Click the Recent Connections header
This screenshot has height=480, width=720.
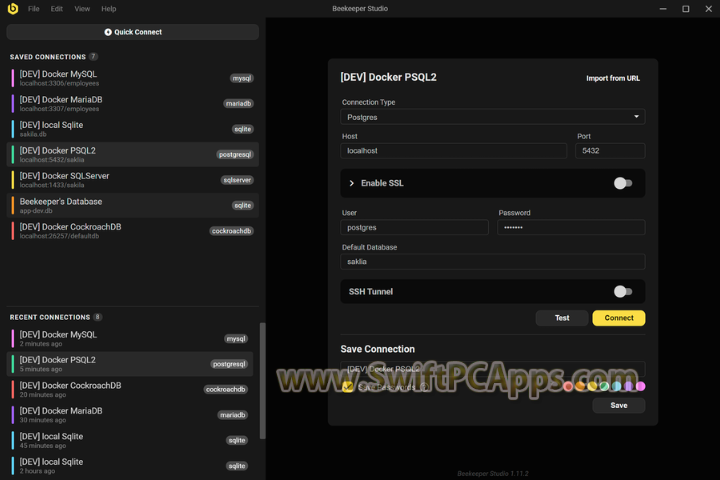(50, 317)
